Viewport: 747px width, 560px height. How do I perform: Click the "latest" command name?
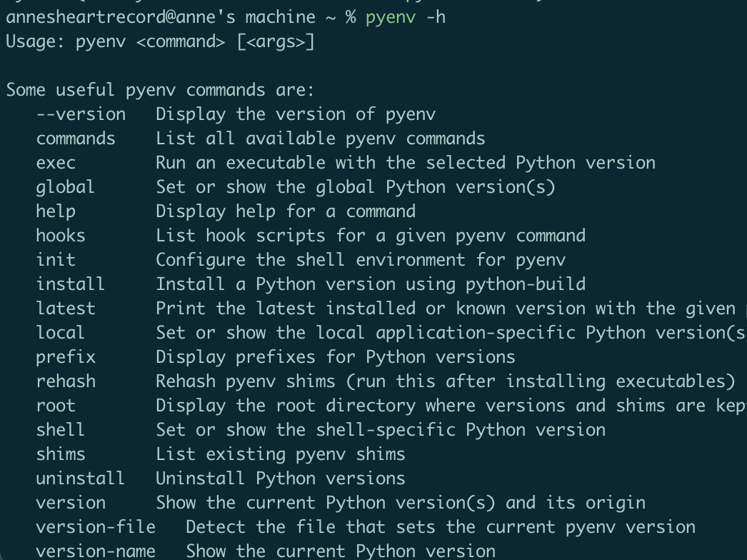66,309
